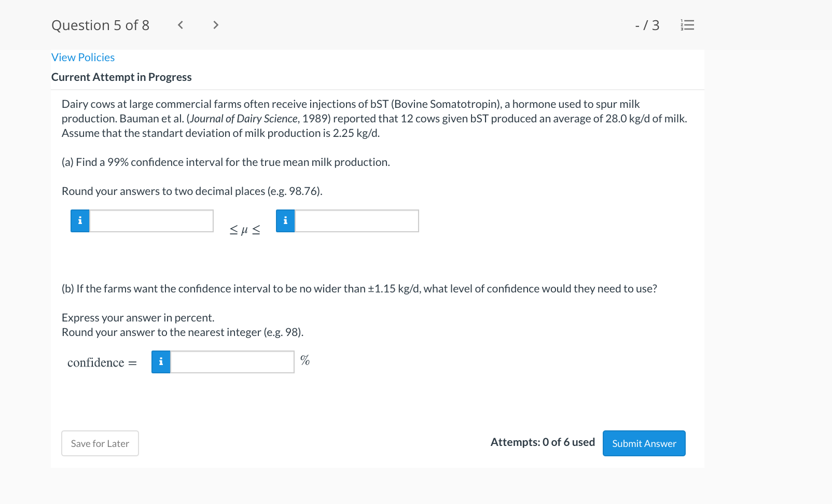Select the Question 5 of 8 heading
832x504 pixels.
pyautogui.click(x=100, y=24)
